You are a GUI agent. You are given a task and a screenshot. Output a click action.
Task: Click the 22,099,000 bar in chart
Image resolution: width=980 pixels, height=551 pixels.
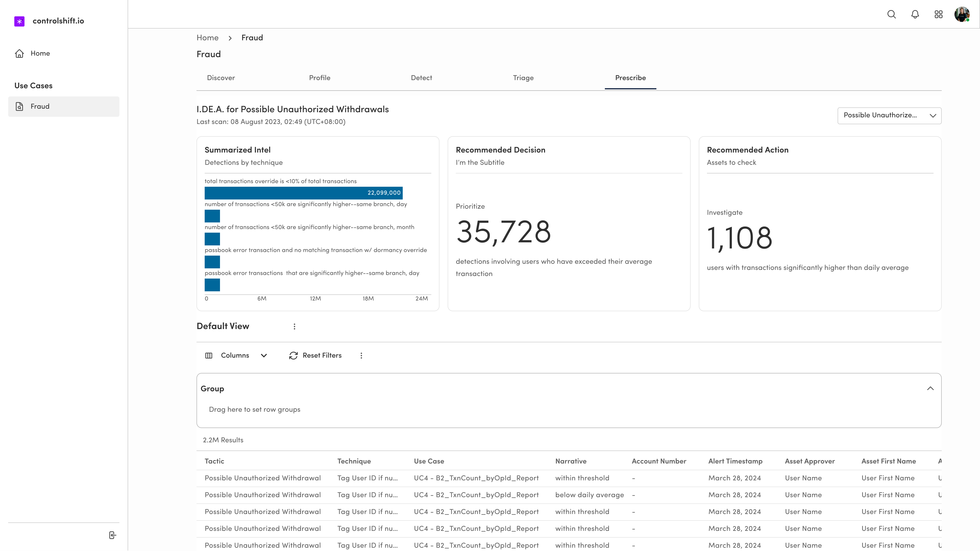click(x=304, y=193)
